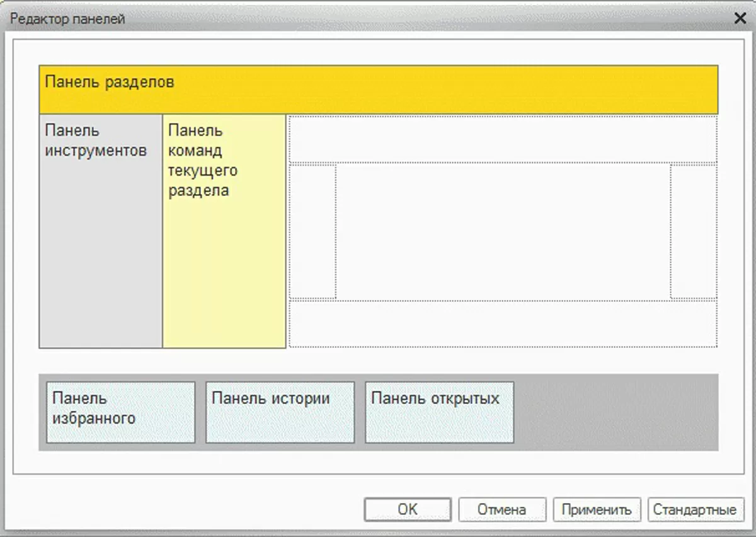The height and width of the screenshot is (537, 756).
Task: Click the OK button
Action: (408, 509)
